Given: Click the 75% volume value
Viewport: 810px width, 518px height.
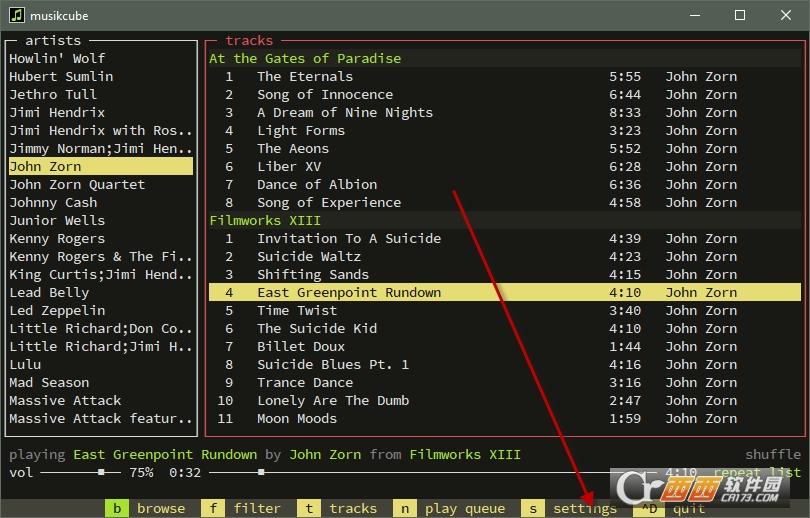Looking at the screenshot, I should pyautogui.click(x=141, y=473).
